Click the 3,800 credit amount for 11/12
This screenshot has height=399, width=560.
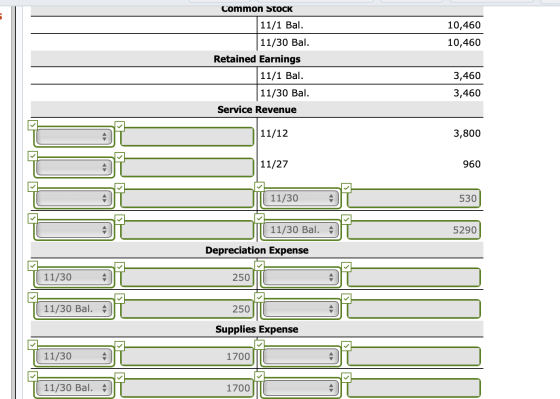(x=467, y=133)
